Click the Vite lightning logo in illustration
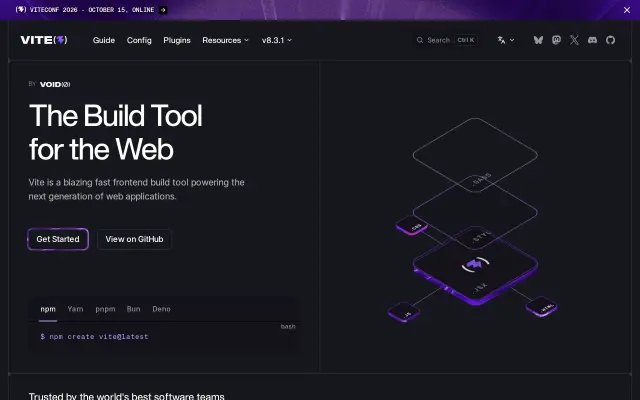This screenshot has height=400, width=640. pyautogui.click(x=475, y=264)
